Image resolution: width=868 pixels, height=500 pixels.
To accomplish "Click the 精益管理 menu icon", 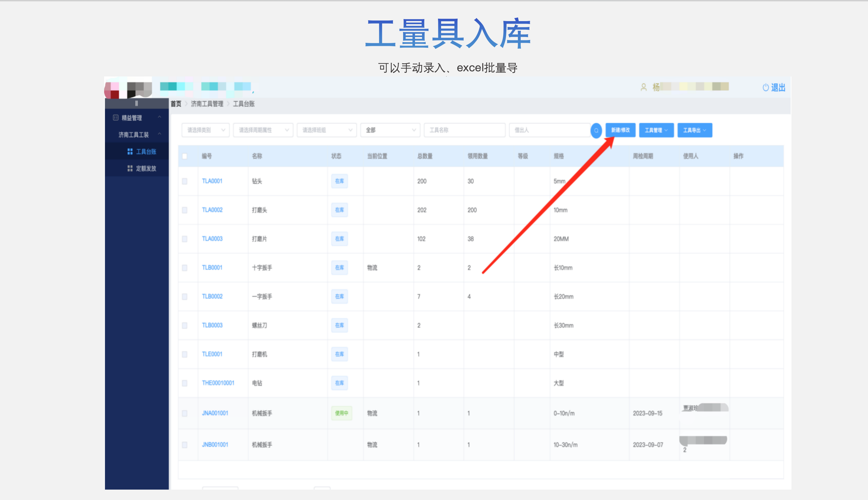I will tap(116, 118).
